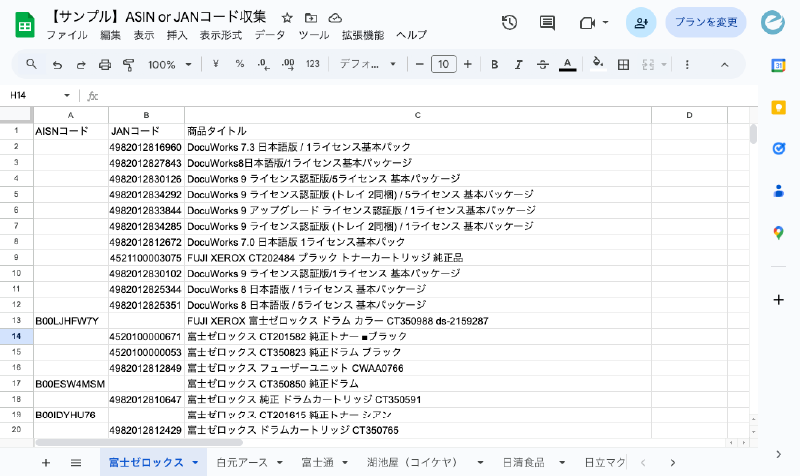The image size is (800, 476).
Task: Expand the 富士ゼロックス sheet tab menu
Action: pos(194,463)
